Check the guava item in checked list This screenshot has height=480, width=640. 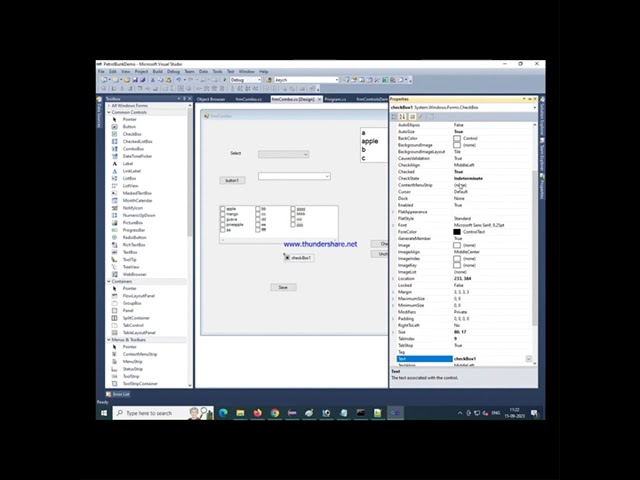pos(222,219)
